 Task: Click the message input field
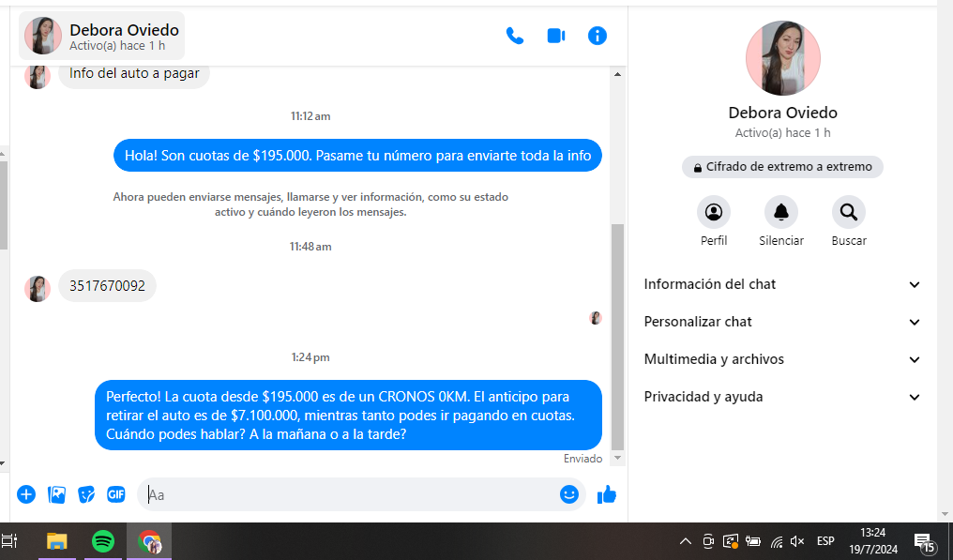pos(347,494)
